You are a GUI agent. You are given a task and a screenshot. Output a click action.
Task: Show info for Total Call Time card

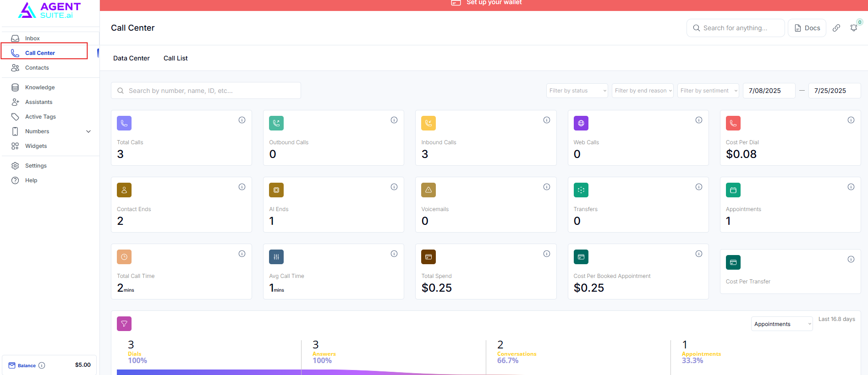[242, 254]
